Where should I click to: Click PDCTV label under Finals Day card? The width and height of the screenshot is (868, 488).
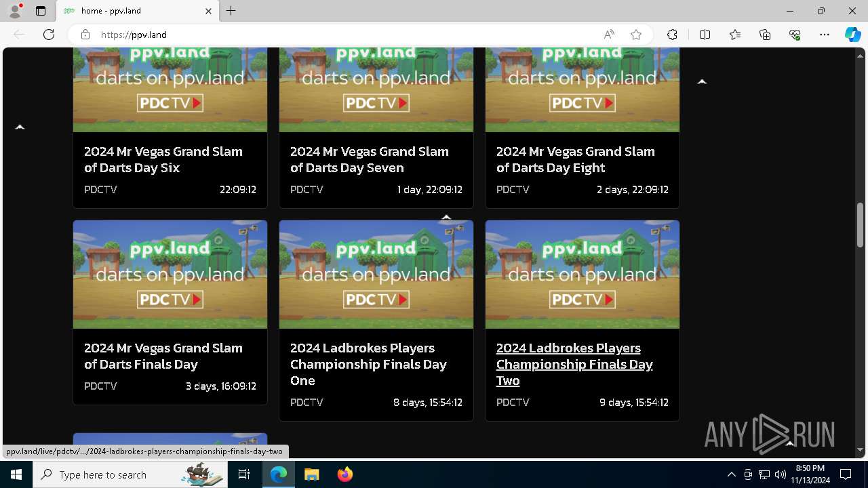[100, 386]
